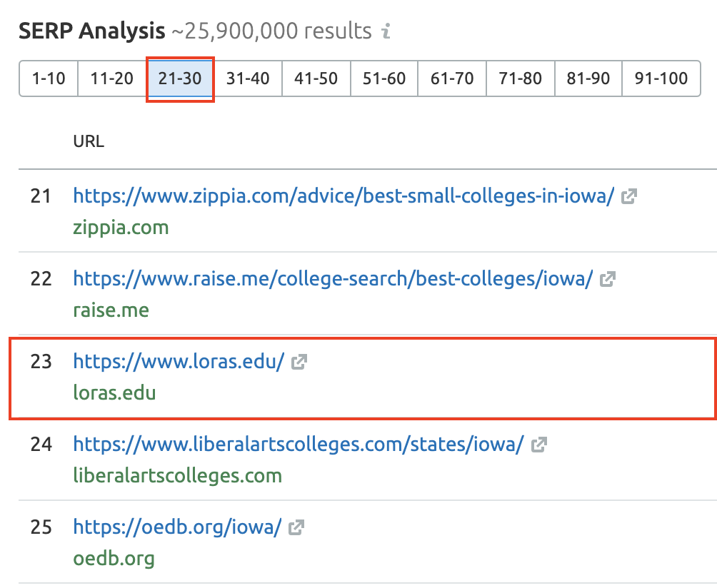Image resolution: width=717 pixels, height=588 pixels.
Task: Click rank number 24
Action: tap(41, 444)
